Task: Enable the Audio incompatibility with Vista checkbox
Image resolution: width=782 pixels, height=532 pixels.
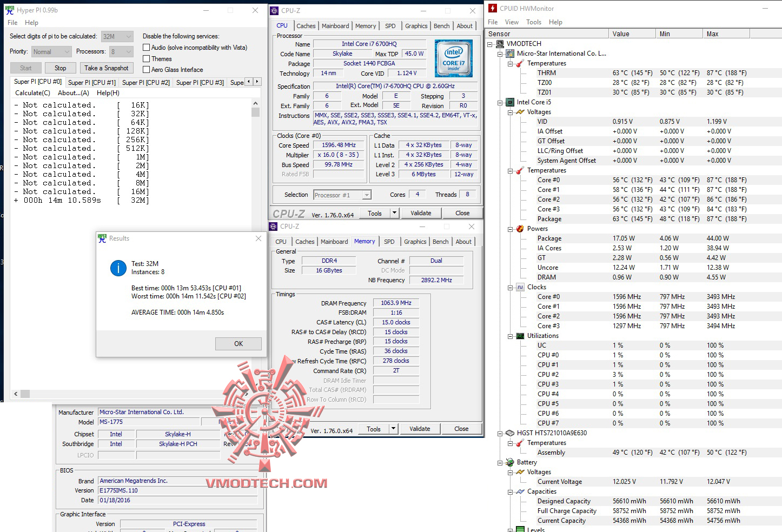Action: click(x=146, y=48)
